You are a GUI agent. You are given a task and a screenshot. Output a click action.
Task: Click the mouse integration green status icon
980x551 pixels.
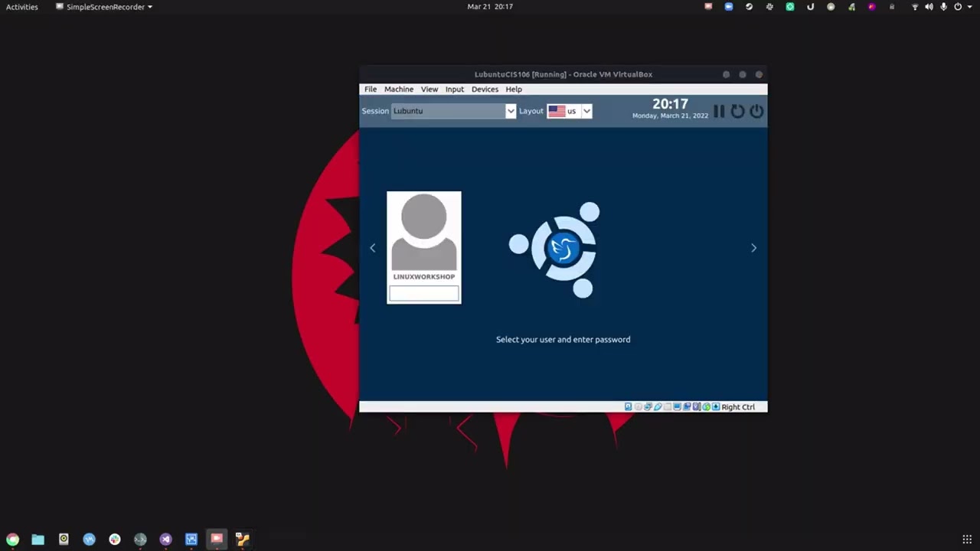click(x=707, y=407)
